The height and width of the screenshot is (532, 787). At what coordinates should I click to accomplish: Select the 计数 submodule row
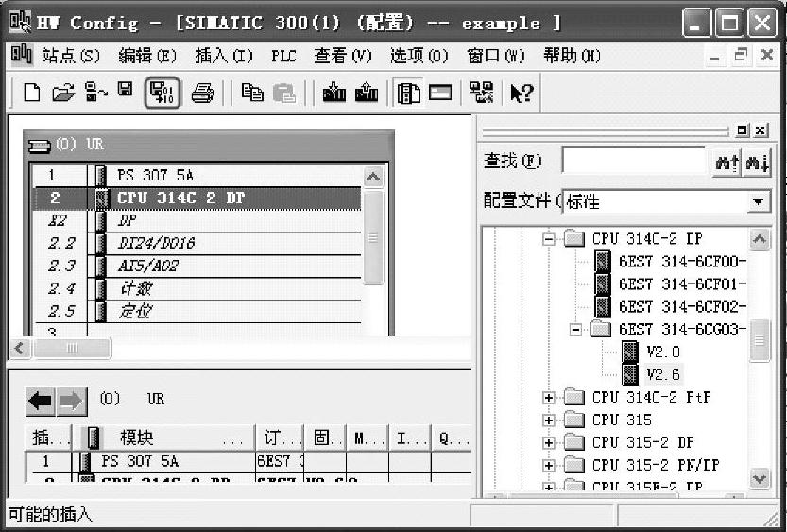tap(197, 288)
